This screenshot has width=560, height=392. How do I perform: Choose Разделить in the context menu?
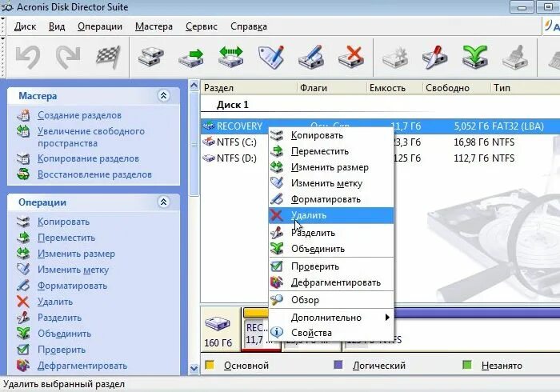click(x=331, y=233)
